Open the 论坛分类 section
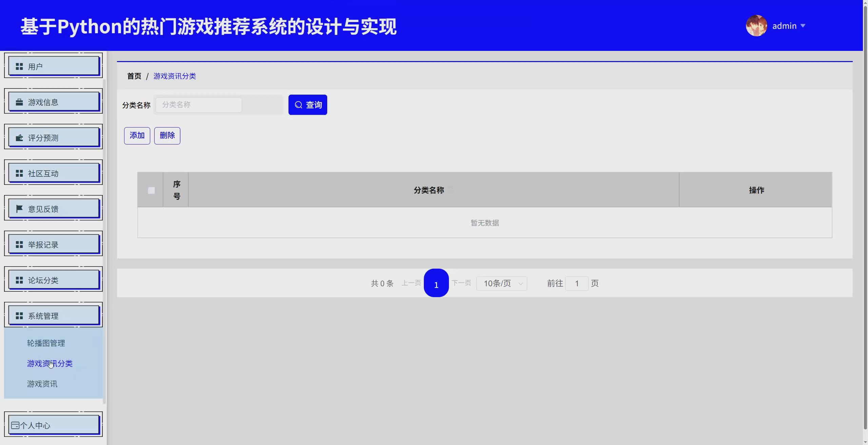Viewport: 868px width, 445px height. click(53, 279)
